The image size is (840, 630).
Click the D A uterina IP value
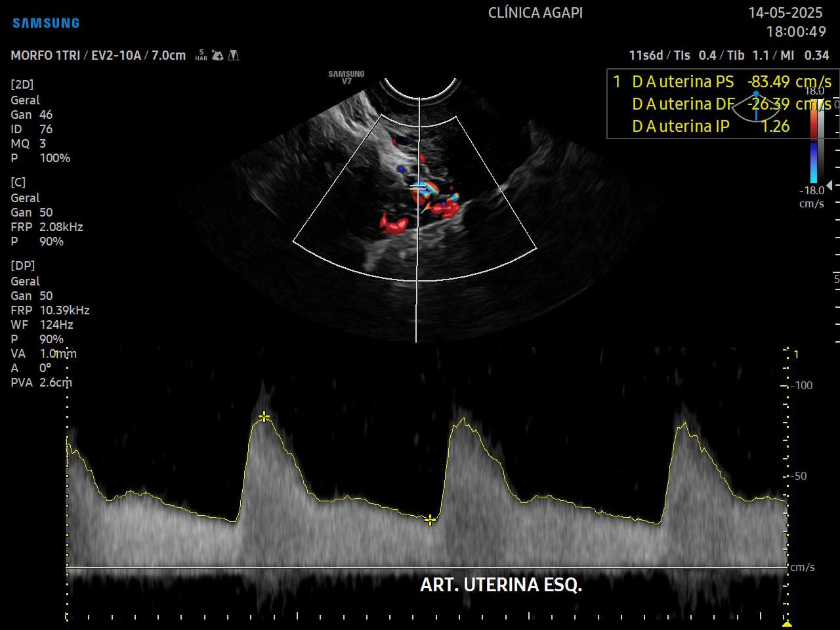(775, 127)
